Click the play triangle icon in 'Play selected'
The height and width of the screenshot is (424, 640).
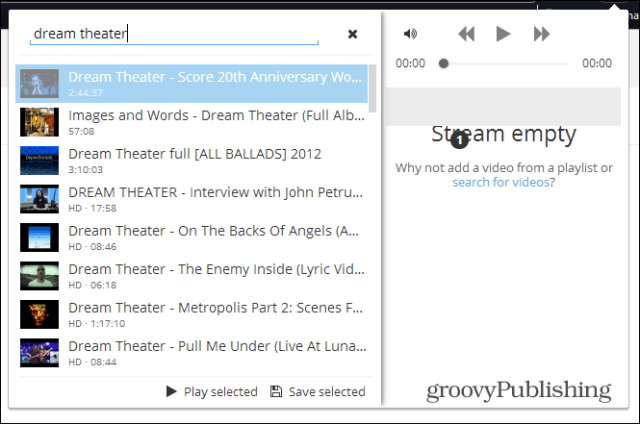point(171,392)
